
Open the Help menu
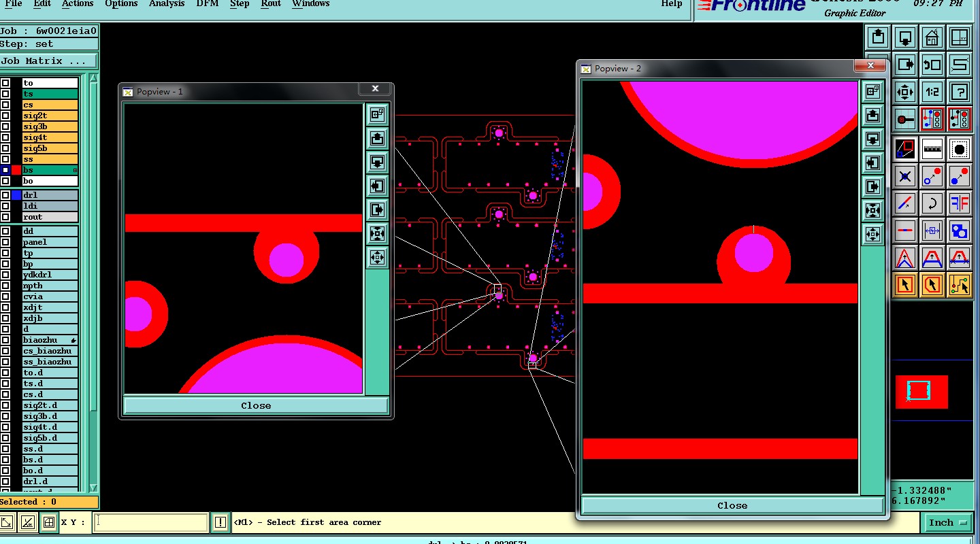tap(672, 4)
